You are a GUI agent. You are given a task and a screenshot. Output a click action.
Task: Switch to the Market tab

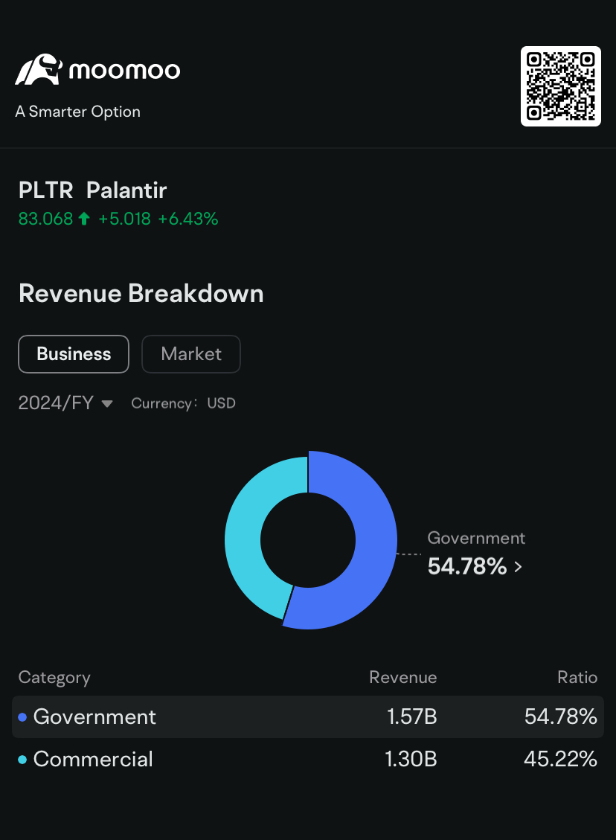191,354
